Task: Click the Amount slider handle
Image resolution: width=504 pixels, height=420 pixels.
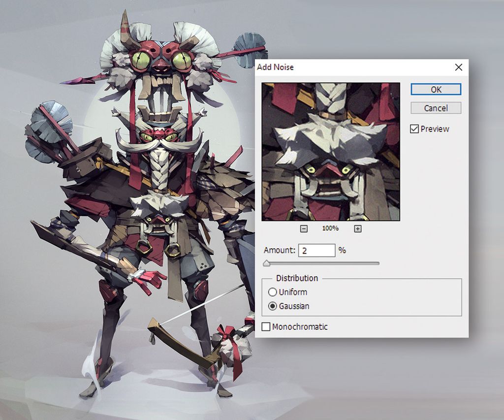Action: point(267,263)
